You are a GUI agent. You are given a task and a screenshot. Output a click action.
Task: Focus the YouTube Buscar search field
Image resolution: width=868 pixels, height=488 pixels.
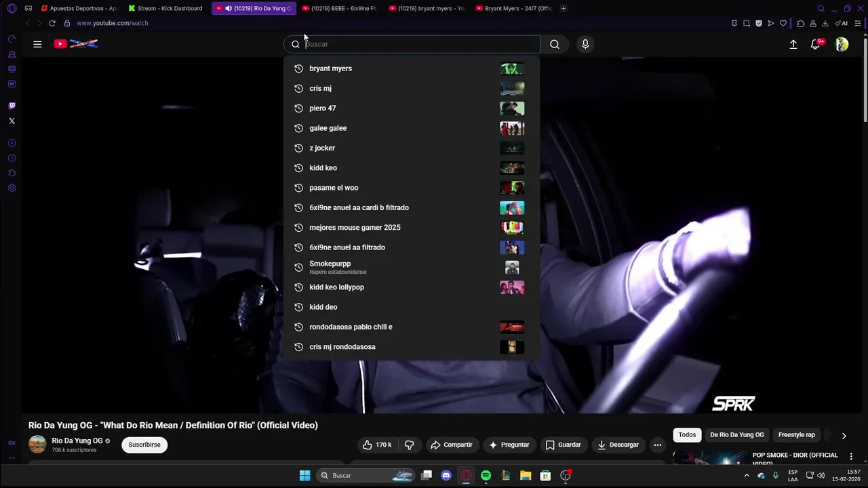(412, 44)
